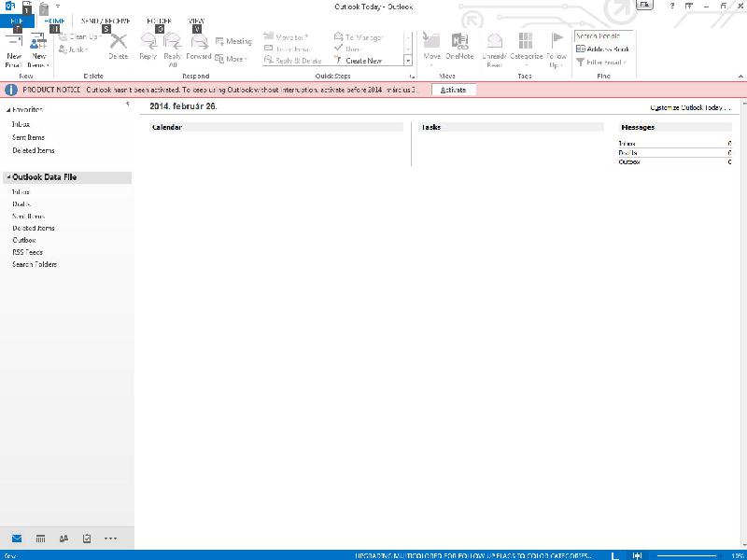Open the More respond dropdown

(232, 59)
